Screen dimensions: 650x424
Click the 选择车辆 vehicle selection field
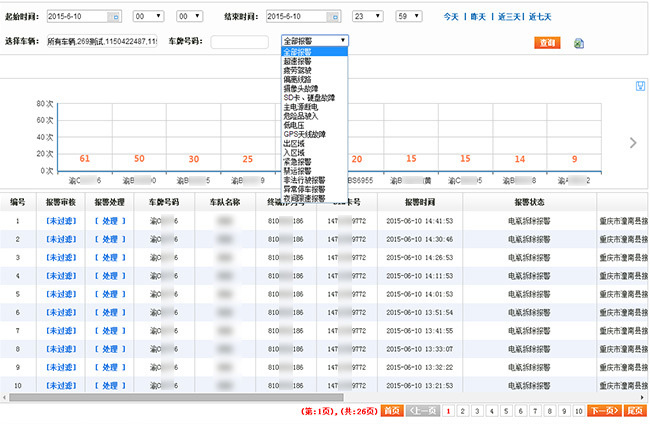tap(102, 41)
